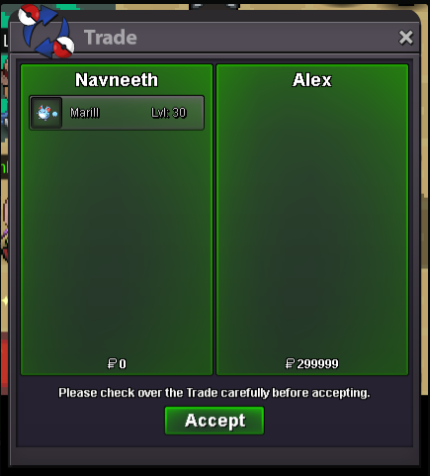
Task: Click the Pokédollar symbol beside 0
Action: (x=112, y=363)
